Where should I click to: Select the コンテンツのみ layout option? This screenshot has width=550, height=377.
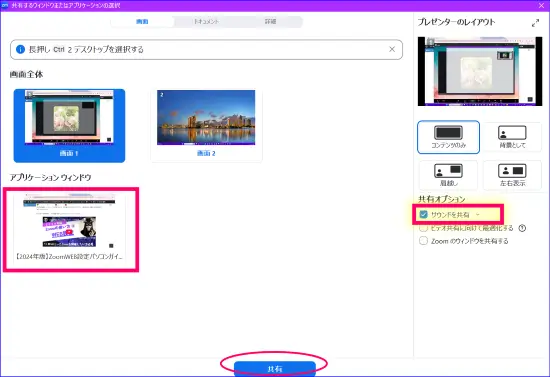click(448, 137)
